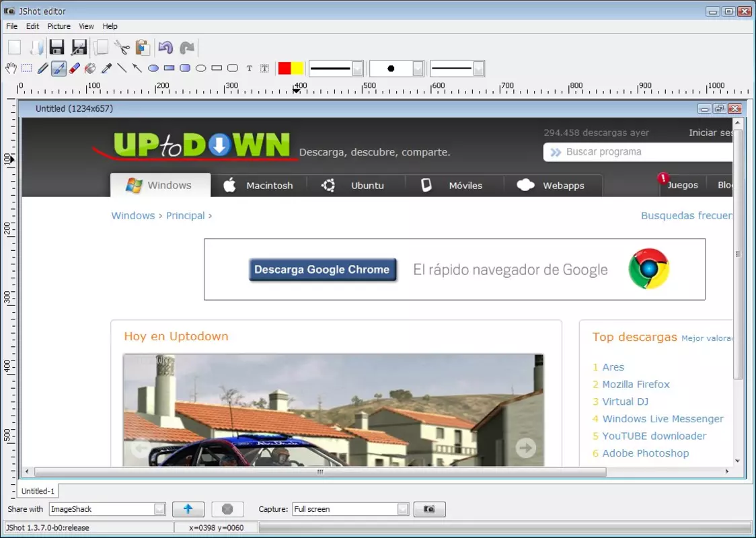Click the vertical scrollbar up arrow
The height and width of the screenshot is (538, 756).
tap(738, 123)
